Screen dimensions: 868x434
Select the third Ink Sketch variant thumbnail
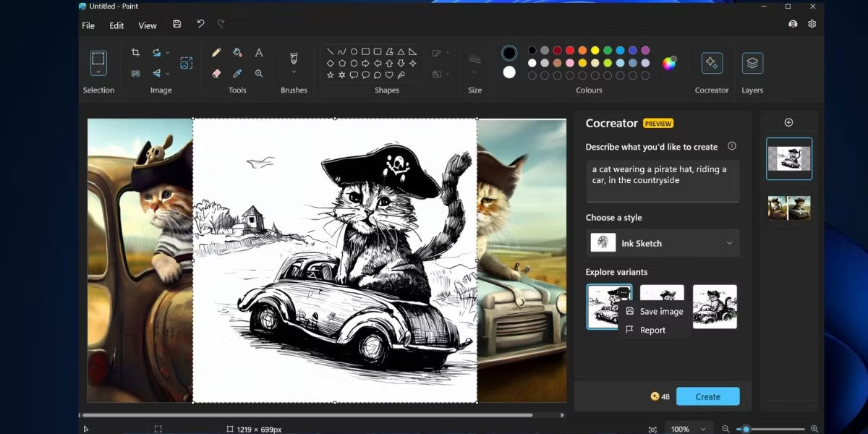coord(715,306)
